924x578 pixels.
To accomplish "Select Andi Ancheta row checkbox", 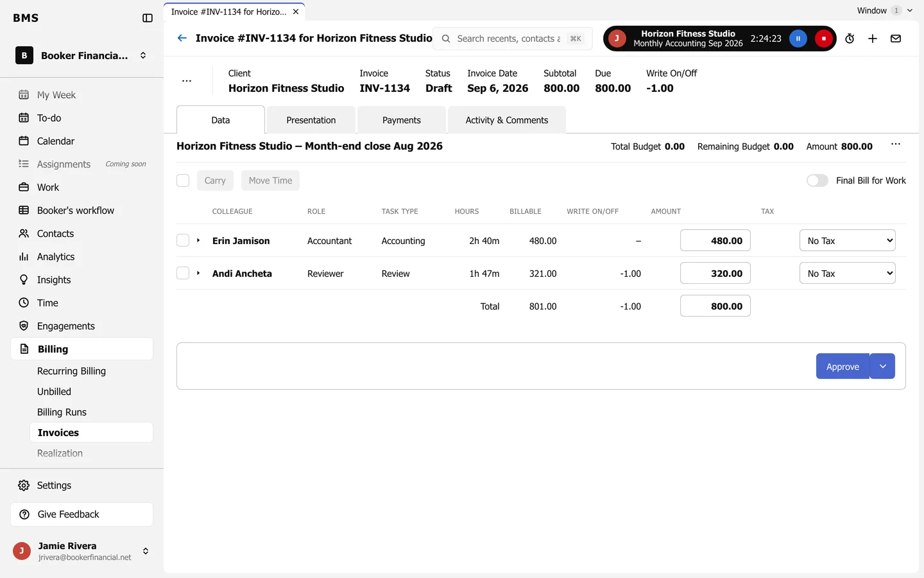I will point(183,273).
